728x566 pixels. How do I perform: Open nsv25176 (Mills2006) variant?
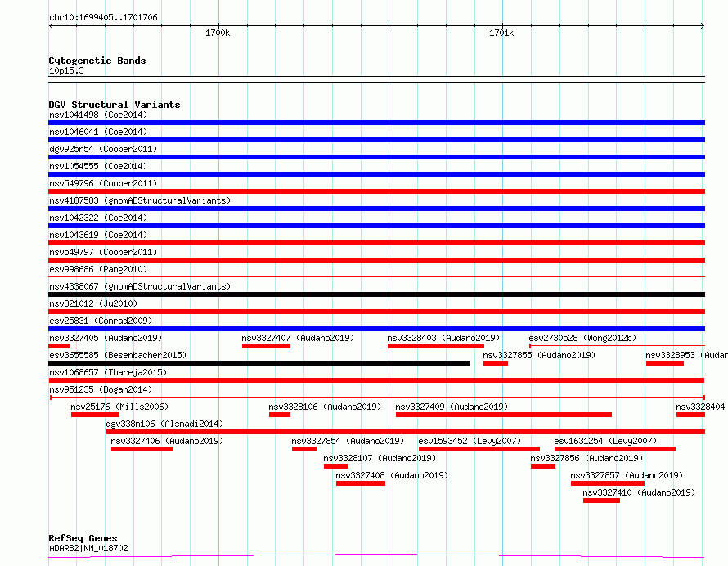tap(119, 407)
